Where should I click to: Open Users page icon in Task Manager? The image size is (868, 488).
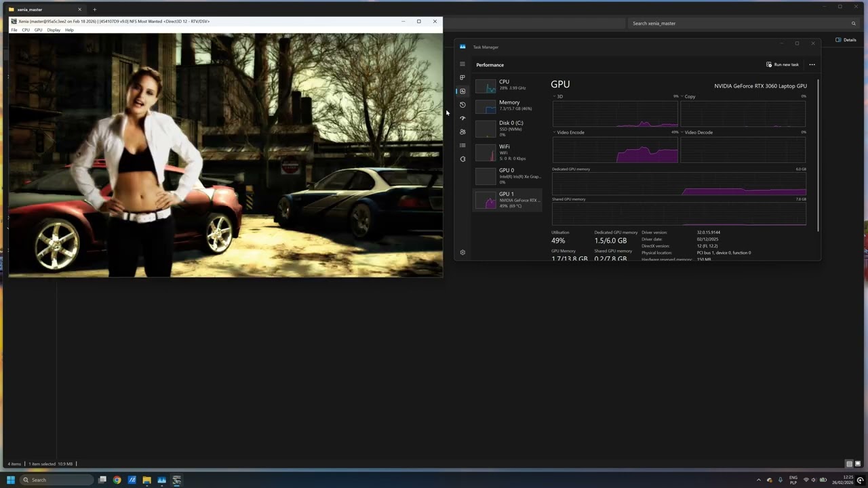[462, 131]
